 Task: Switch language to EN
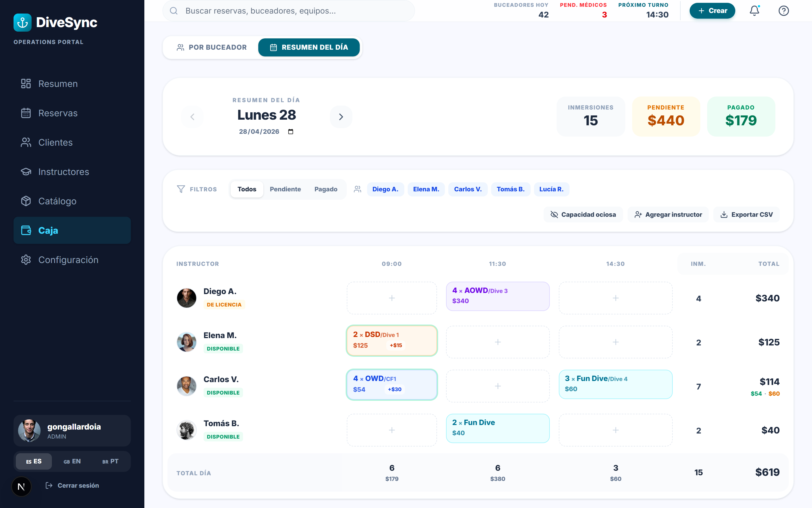[72, 461]
